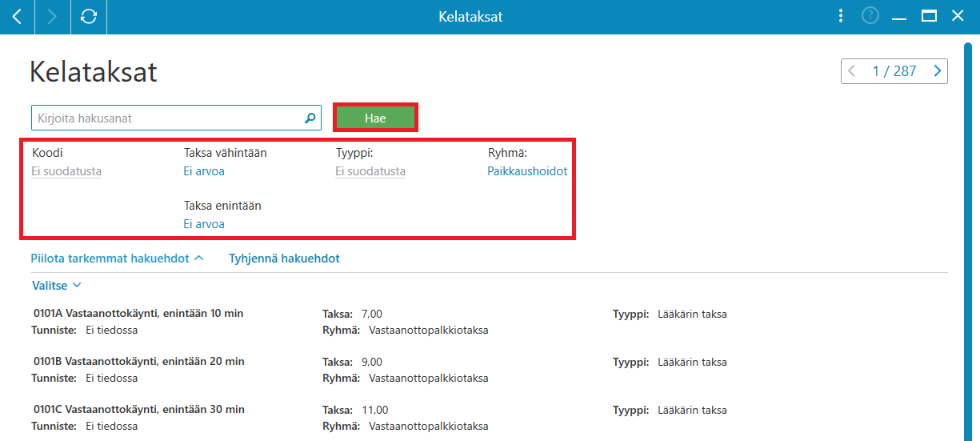Click Tyhjennä hakuehdot to clear filters
Image resolution: width=980 pixels, height=441 pixels.
(284, 259)
